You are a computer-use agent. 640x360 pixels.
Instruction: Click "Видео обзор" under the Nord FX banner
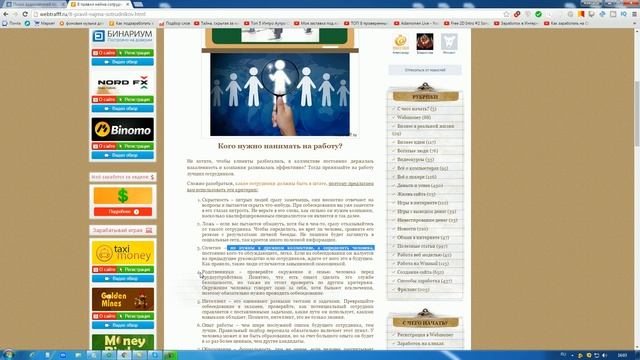[x=122, y=109]
